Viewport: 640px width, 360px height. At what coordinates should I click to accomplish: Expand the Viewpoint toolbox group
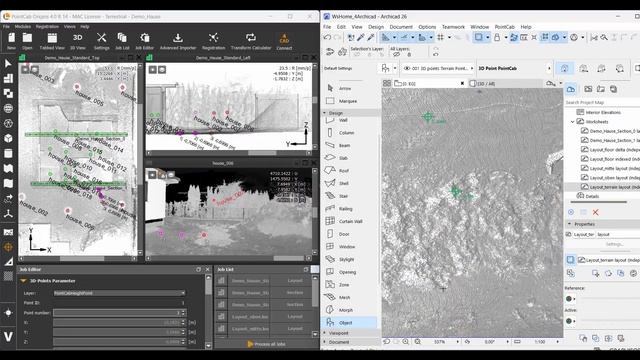click(324, 333)
